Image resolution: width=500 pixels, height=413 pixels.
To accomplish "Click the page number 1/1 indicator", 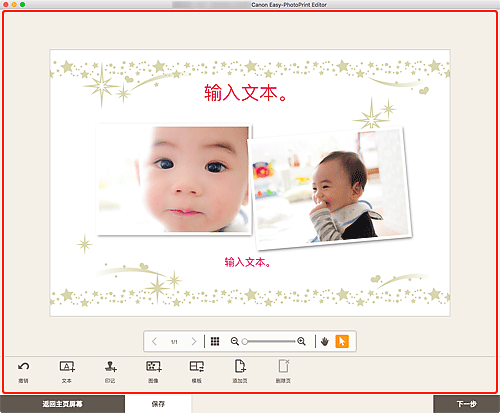I will pyautogui.click(x=174, y=342).
